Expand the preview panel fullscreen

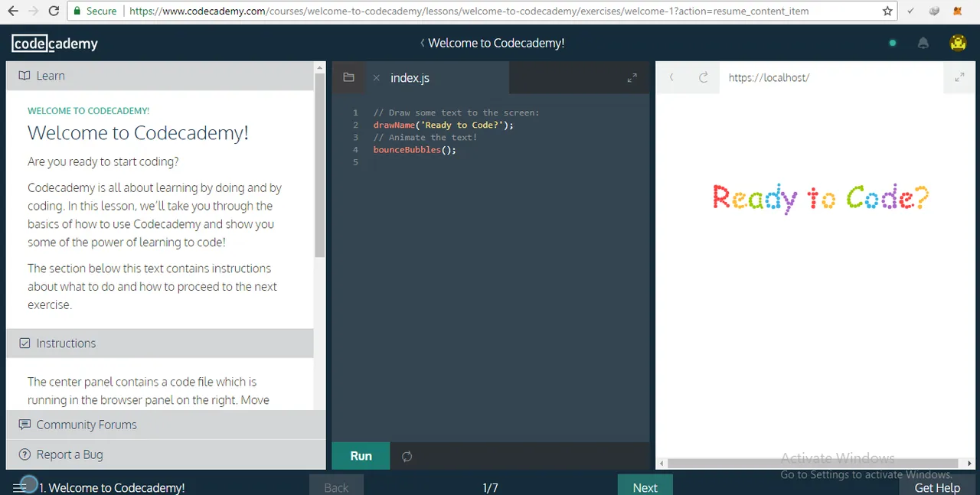pos(959,77)
